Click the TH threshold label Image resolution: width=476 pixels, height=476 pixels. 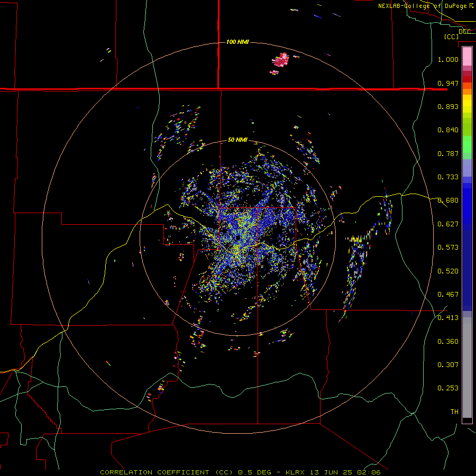(x=454, y=412)
